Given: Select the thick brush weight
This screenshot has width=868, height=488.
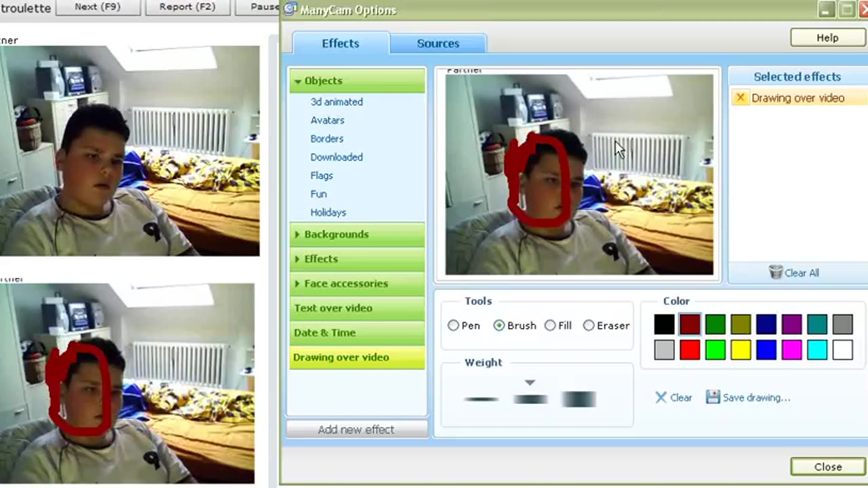Looking at the screenshot, I should (x=579, y=399).
